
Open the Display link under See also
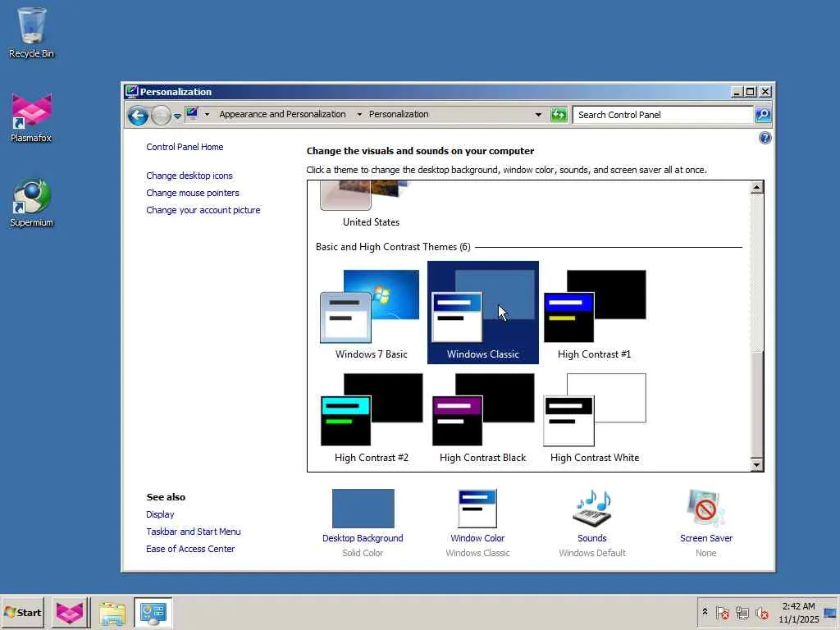(x=160, y=514)
